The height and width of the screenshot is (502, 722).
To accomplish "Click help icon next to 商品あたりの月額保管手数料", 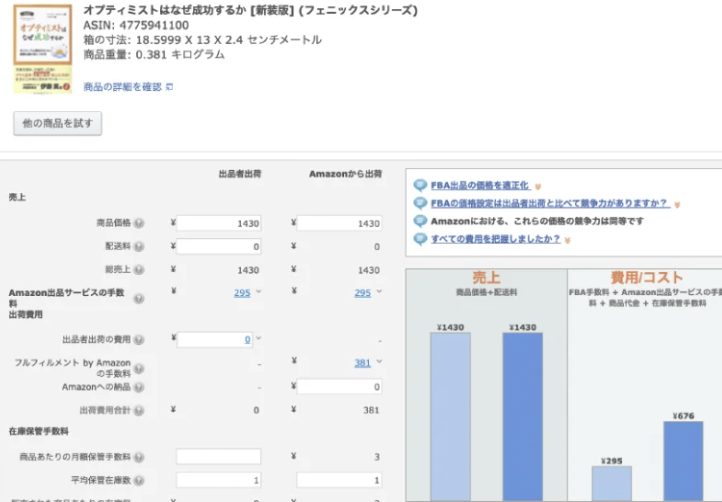I will tap(139, 457).
